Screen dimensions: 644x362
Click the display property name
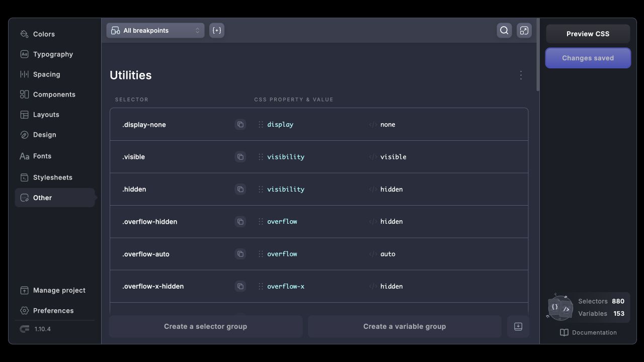[x=280, y=124]
